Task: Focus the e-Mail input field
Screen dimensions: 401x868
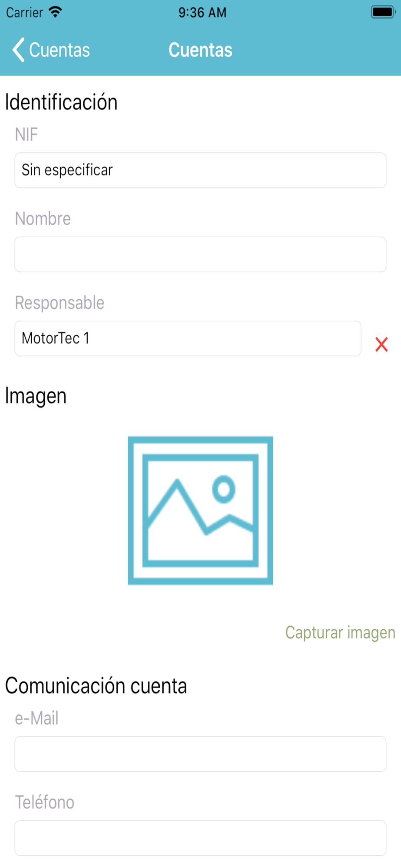Action: [x=200, y=754]
